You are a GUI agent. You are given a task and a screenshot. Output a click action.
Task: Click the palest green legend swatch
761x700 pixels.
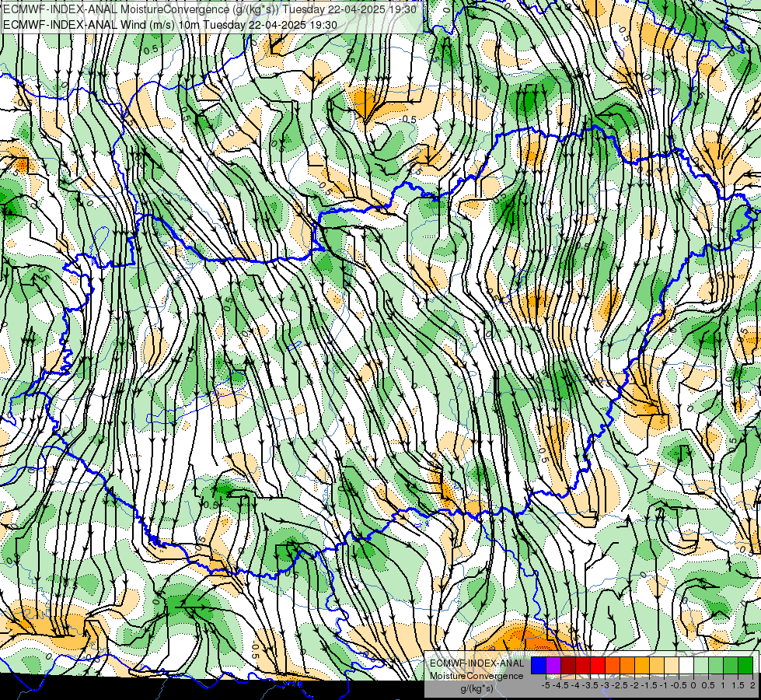click(x=701, y=666)
